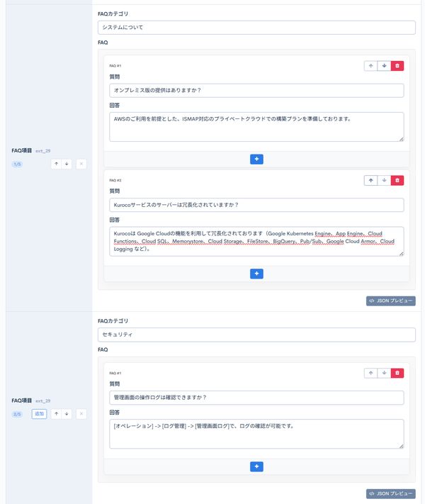Remove FAQ項目 1/5 block with X
The height and width of the screenshot is (504, 425).
coord(81,164)
